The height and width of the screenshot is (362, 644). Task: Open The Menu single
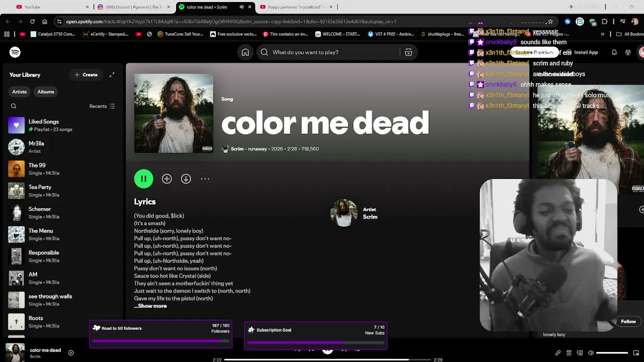62,234
